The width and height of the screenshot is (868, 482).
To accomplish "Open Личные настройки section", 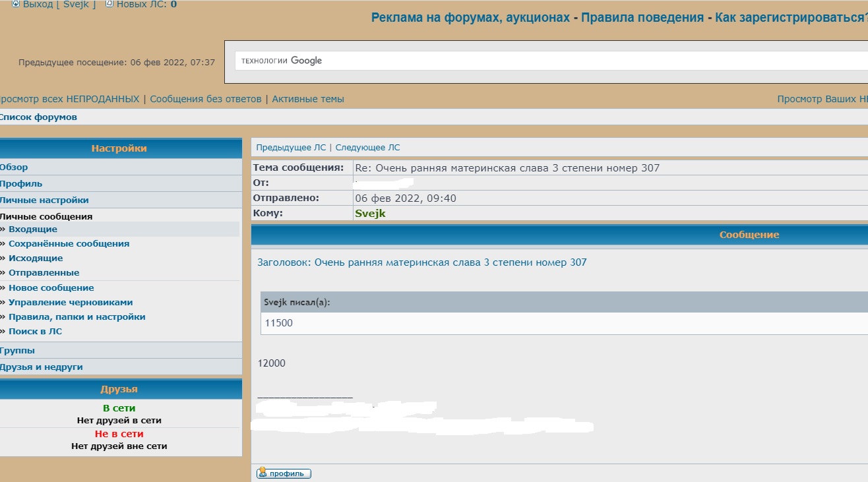I will pos(44,200).
